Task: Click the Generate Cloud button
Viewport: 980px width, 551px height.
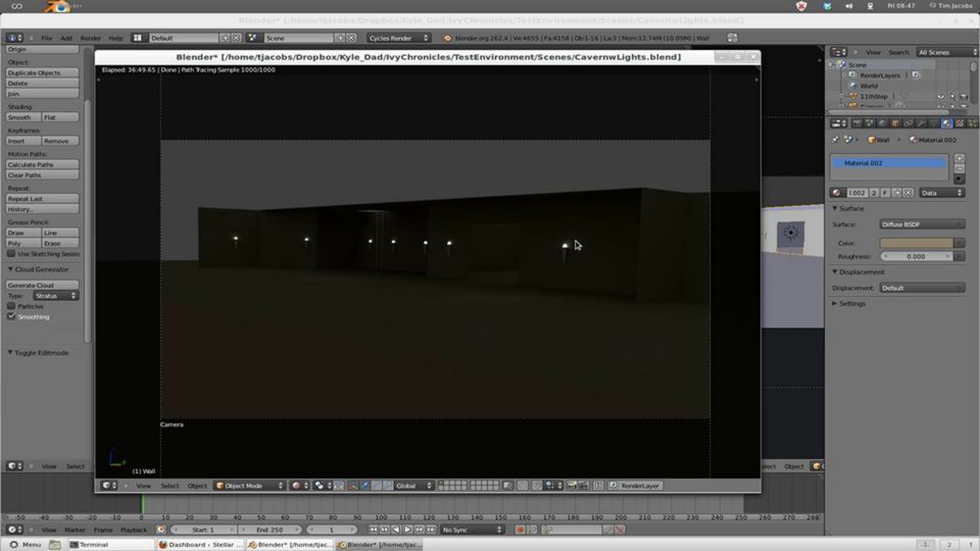Action: point(42,285)
